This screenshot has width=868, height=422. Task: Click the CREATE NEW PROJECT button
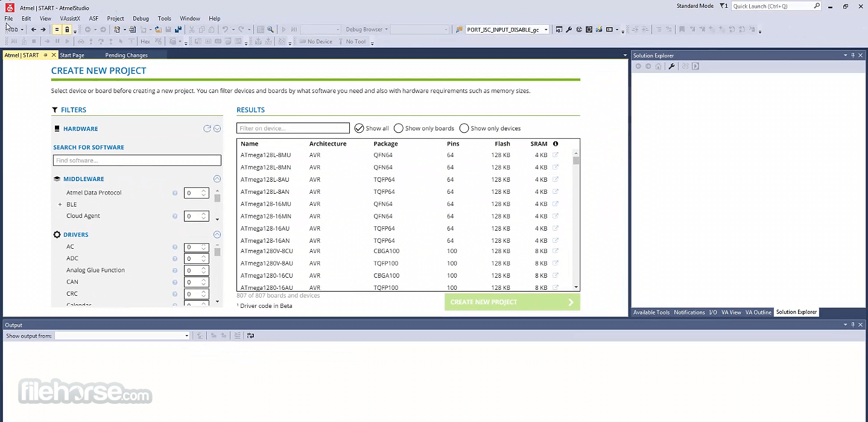click(512, 302)
